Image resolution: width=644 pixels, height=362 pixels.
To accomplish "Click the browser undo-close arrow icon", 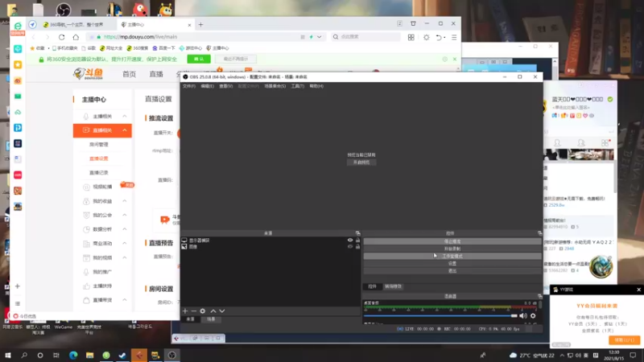I will [x=439, y=37].
